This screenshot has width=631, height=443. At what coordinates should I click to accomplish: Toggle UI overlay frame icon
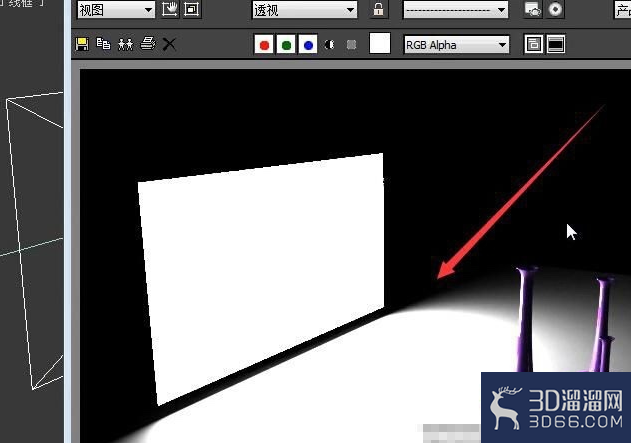coord(534,44)
